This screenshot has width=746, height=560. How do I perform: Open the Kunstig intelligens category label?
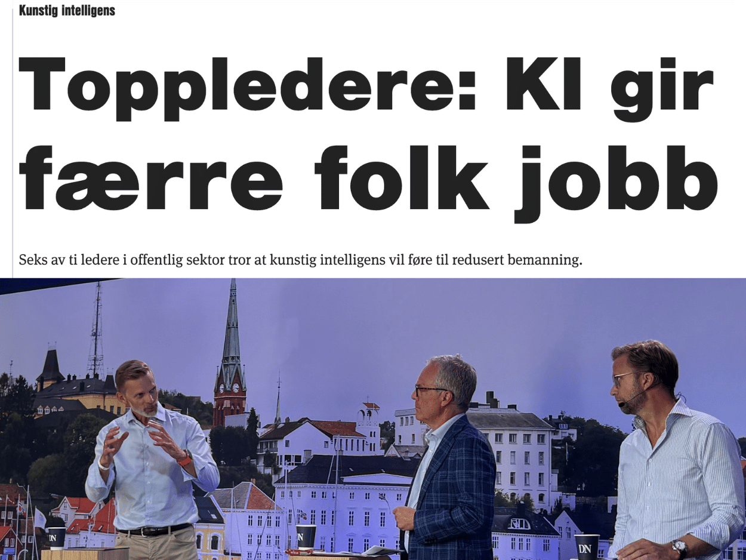pos(67,10)
